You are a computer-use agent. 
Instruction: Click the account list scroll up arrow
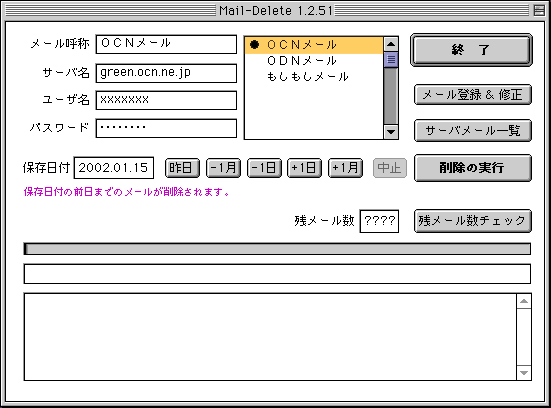pos(391,44)
